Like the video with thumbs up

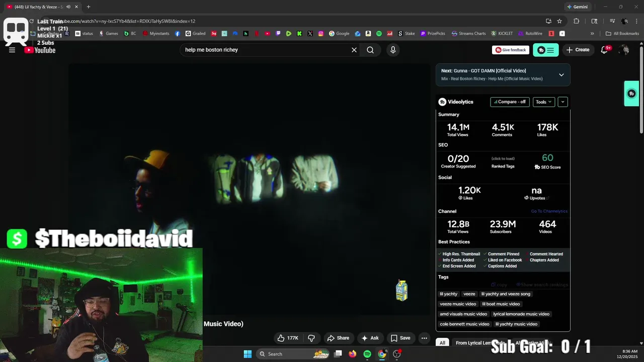tap(288, 338)
